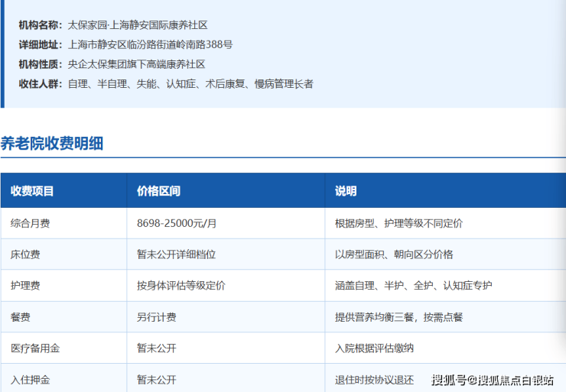The height and width of the screenshot is (392, 566).
Task: Select the 餐费 row label
Action: coord(21,317)
